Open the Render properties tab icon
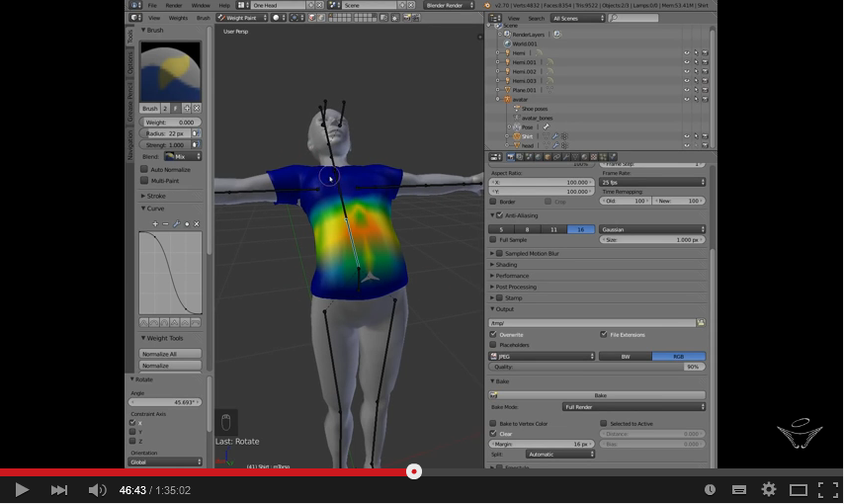This screenshot has height=504, width=844. (511, 157)
